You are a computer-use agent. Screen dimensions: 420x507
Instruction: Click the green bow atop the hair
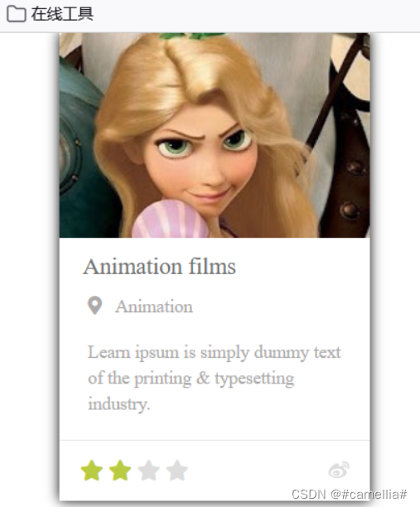(191, 36)
